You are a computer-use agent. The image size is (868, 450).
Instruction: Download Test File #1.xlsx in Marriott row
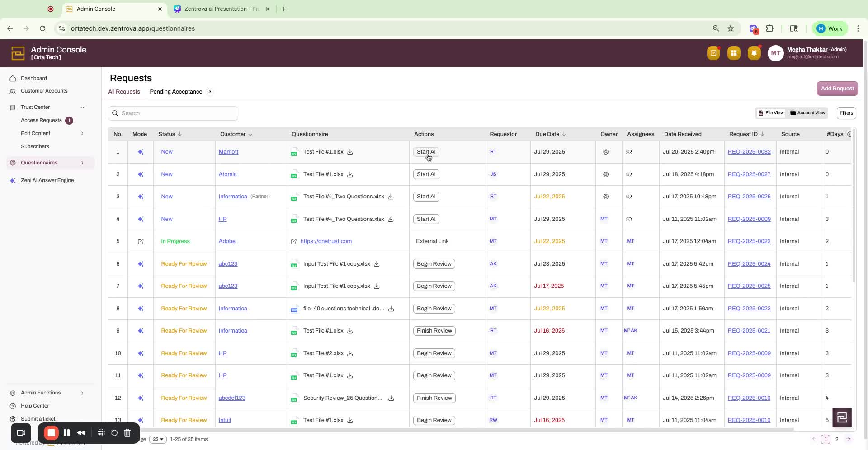click(x=350, y=152)
